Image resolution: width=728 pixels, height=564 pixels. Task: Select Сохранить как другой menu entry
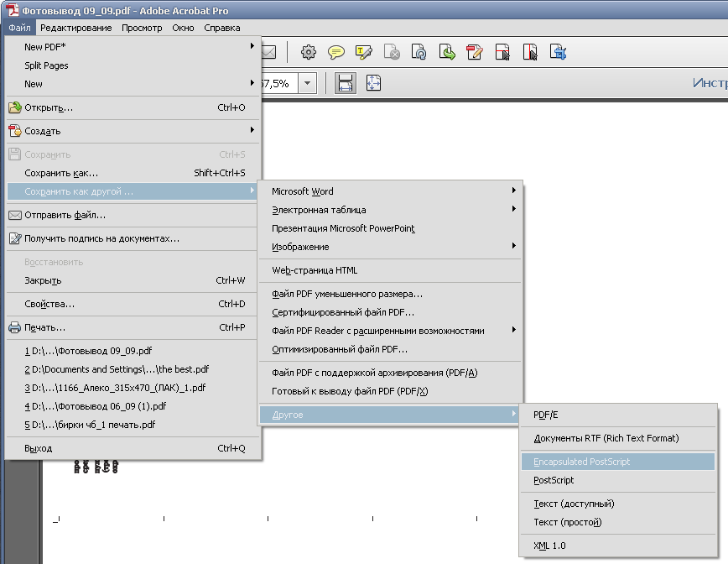click(x=133, y=191)
